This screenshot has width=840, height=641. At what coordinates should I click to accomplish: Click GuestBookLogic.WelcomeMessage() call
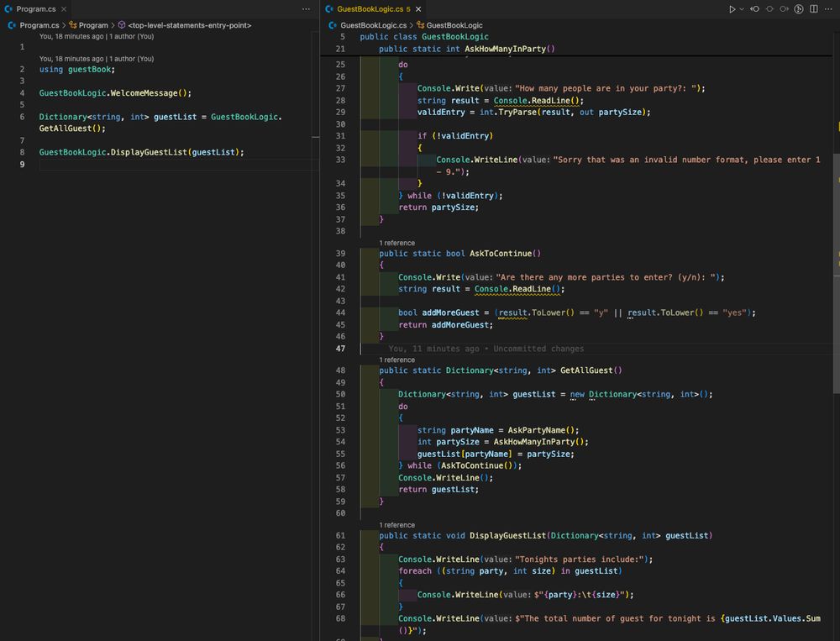[x=115, y=92]
